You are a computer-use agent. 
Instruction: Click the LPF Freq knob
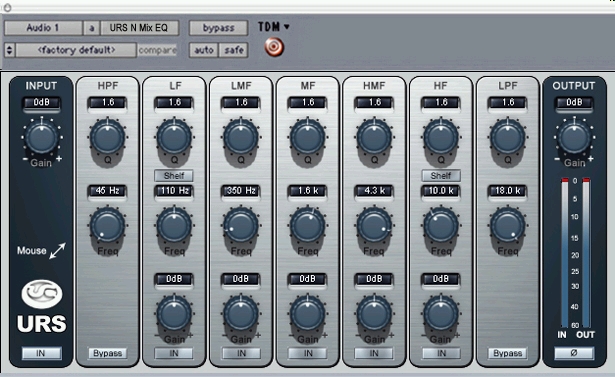(x=508, y=226)
